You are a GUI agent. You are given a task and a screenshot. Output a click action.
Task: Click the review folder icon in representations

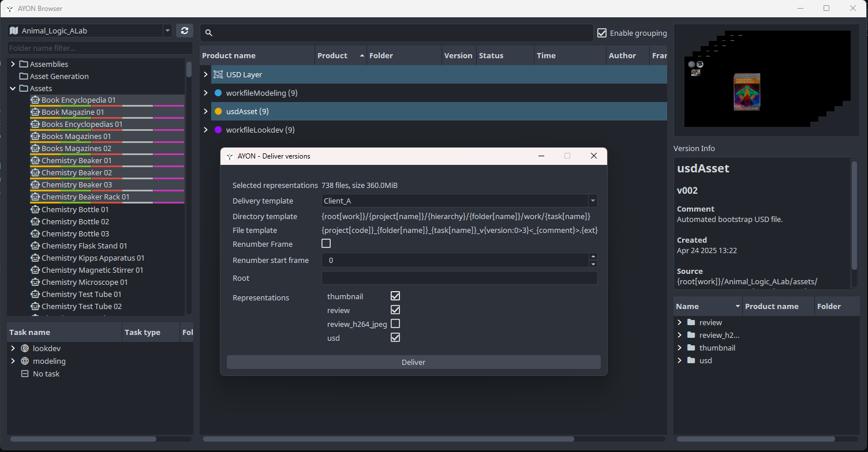point(691,322)
